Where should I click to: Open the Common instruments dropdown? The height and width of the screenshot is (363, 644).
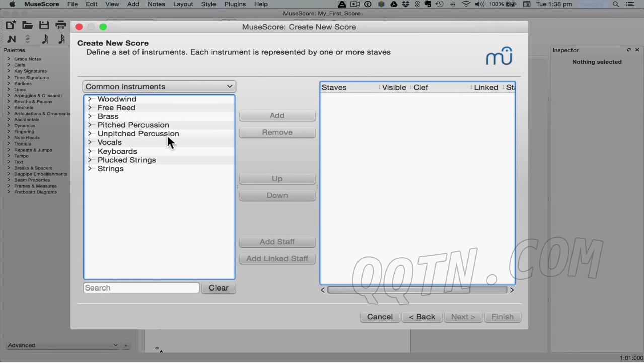click(159, 87)
